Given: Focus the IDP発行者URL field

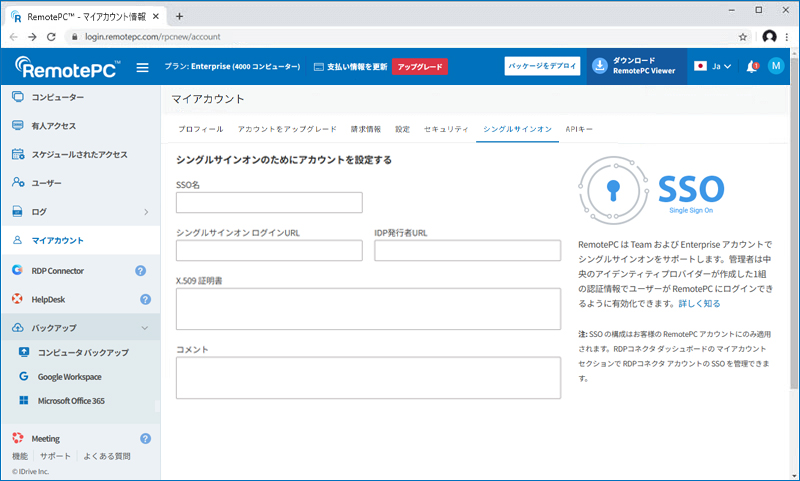Looking at the screenshot, I should (x=467, y=250).
